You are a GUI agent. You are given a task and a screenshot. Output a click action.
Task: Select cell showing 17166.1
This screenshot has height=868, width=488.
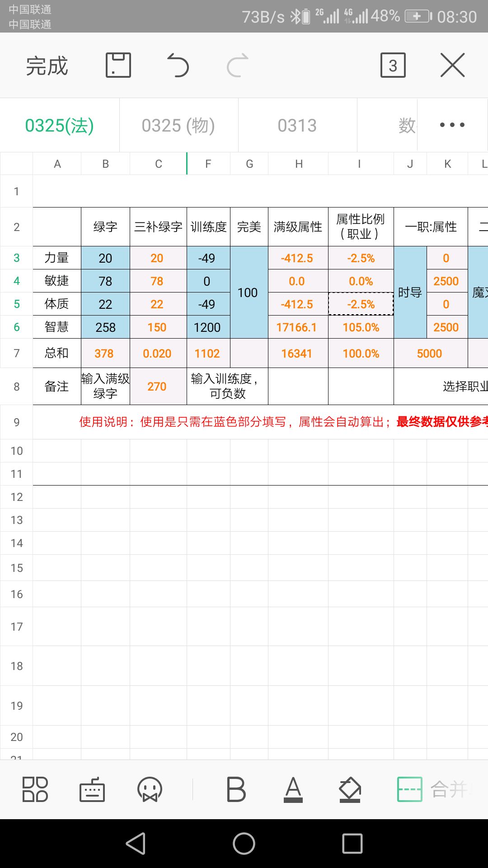click(298, 327)
